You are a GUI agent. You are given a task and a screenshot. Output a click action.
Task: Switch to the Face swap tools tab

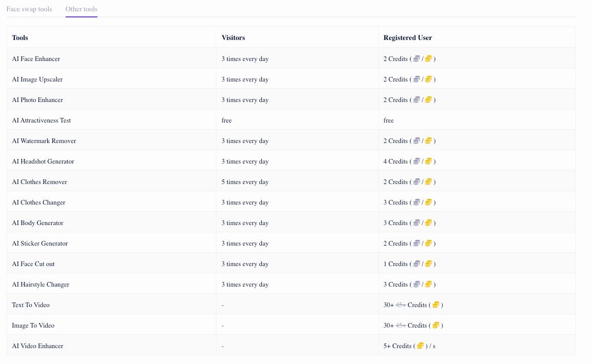(29, 9)
